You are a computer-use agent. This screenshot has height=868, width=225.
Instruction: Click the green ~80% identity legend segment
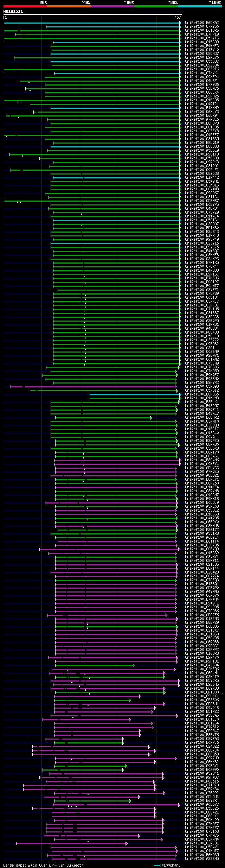(x=156, y=6)
